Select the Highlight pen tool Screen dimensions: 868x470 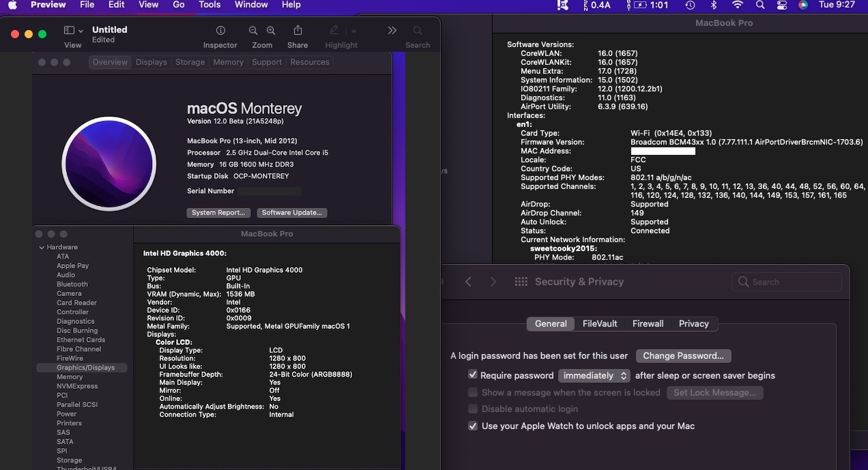[334, 31]
